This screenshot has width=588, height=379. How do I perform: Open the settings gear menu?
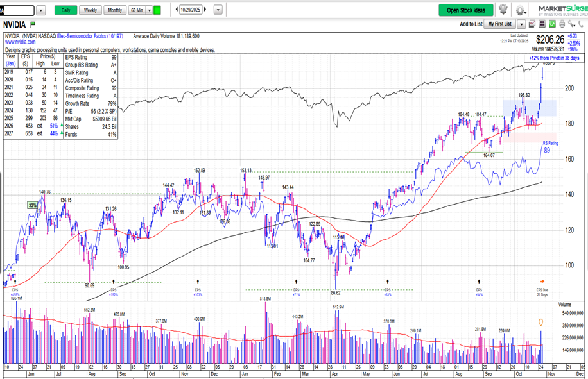[x=520, y=10]
